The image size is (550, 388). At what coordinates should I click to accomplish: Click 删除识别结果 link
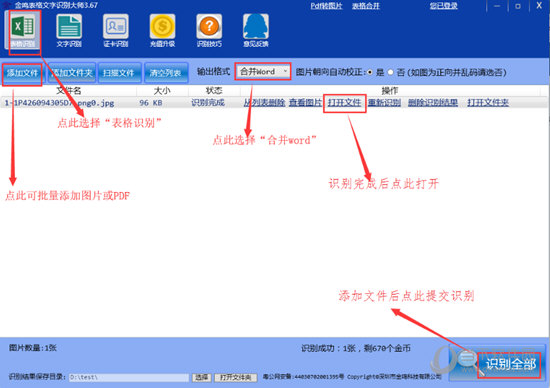coord(432,102)
